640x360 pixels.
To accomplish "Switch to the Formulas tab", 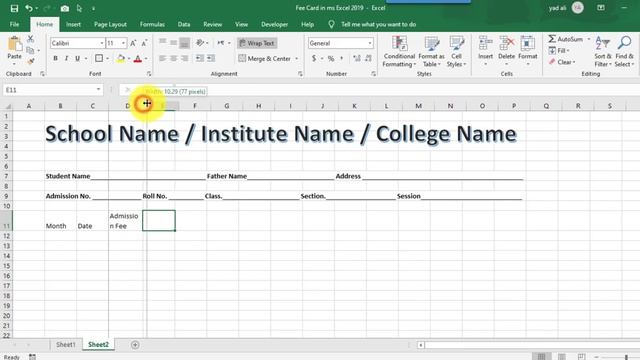I will 152,24.
